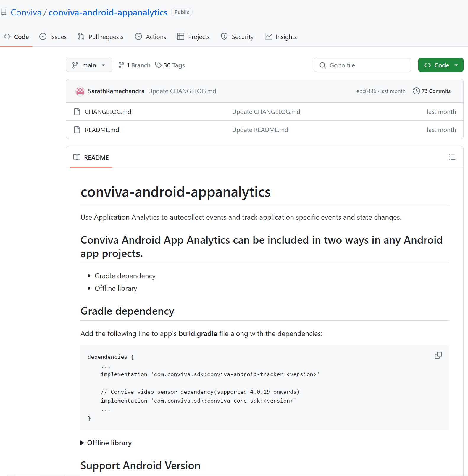Open the green Code dropdown button
Viewport: 468px width, 476px height.
440,65
